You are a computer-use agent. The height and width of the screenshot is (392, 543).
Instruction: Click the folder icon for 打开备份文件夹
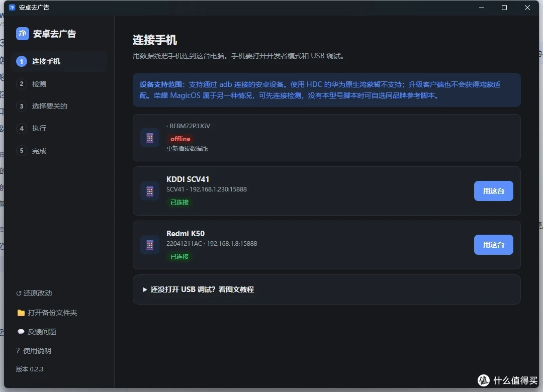pyautogui.click(x=21, y=313)
